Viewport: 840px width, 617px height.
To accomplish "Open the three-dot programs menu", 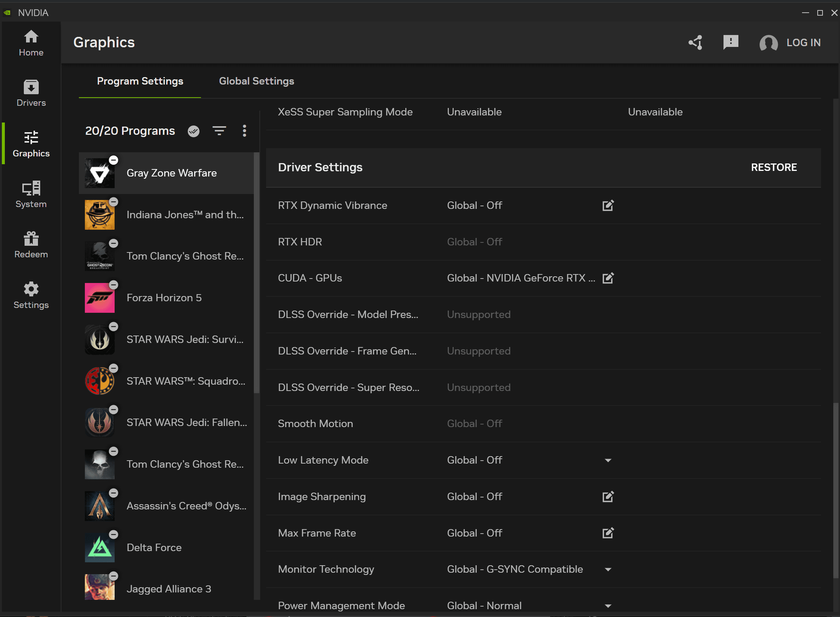I will point(244,131).
